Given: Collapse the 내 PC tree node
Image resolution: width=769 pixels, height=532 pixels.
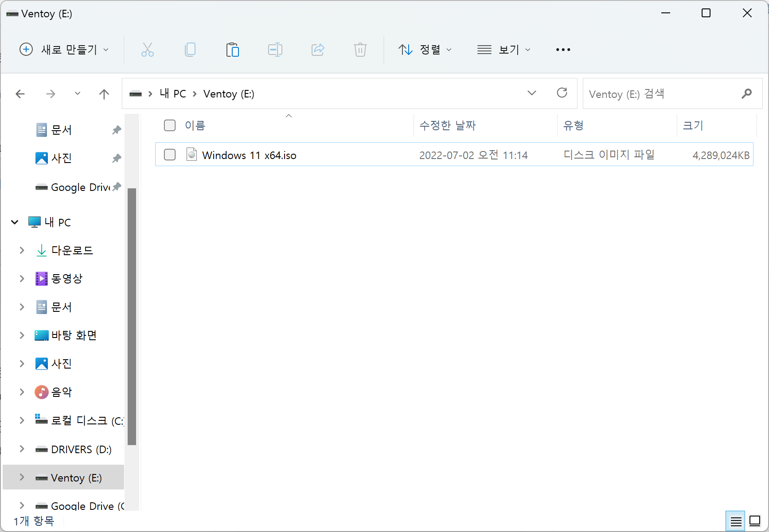Looking at the screenshot, I should [15, 222].
